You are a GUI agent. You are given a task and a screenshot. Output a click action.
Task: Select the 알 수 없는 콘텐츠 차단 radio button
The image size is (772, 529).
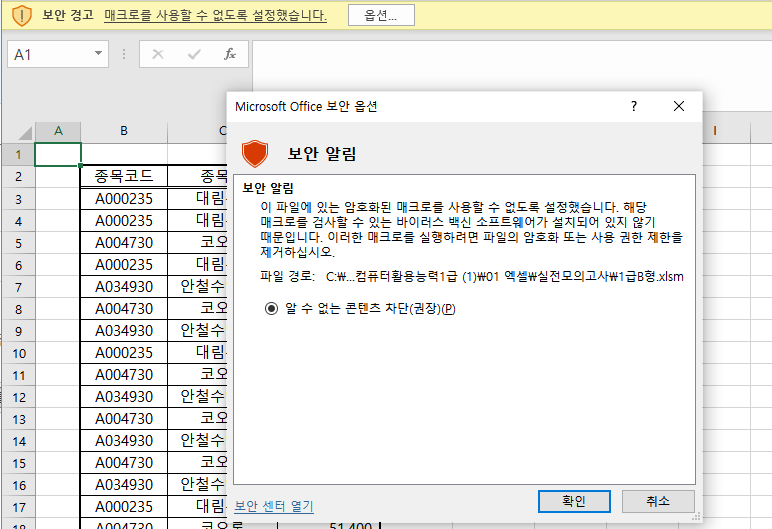click(x=271, y=309)
